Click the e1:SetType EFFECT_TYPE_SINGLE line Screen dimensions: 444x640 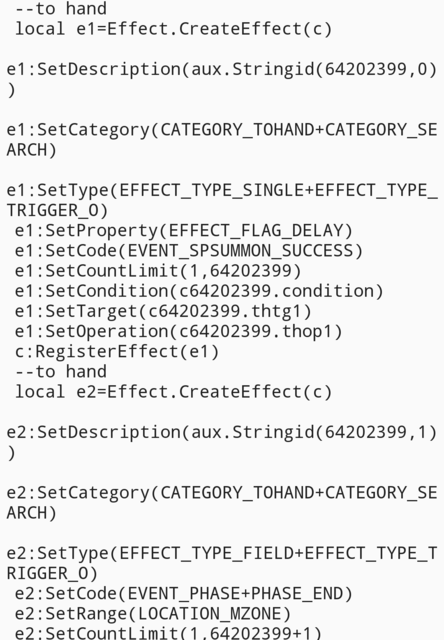point(222,190)
